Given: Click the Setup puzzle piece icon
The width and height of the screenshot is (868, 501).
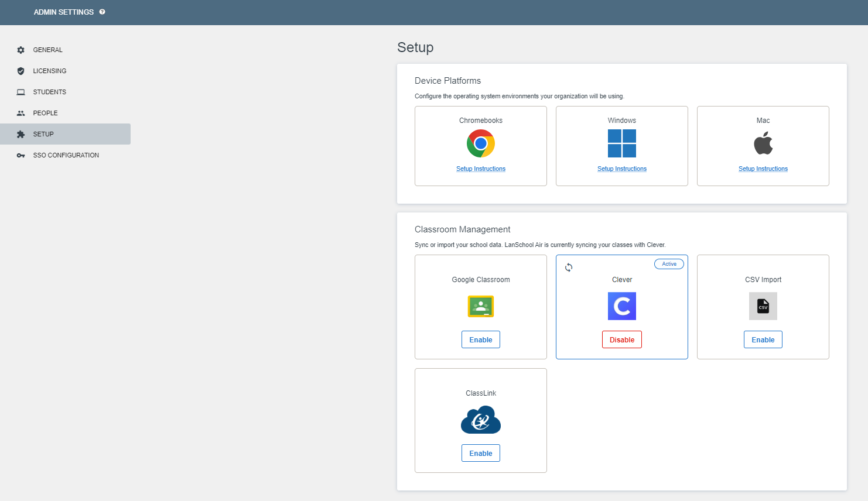Looking at the screenshot, I should click(21, 134).
